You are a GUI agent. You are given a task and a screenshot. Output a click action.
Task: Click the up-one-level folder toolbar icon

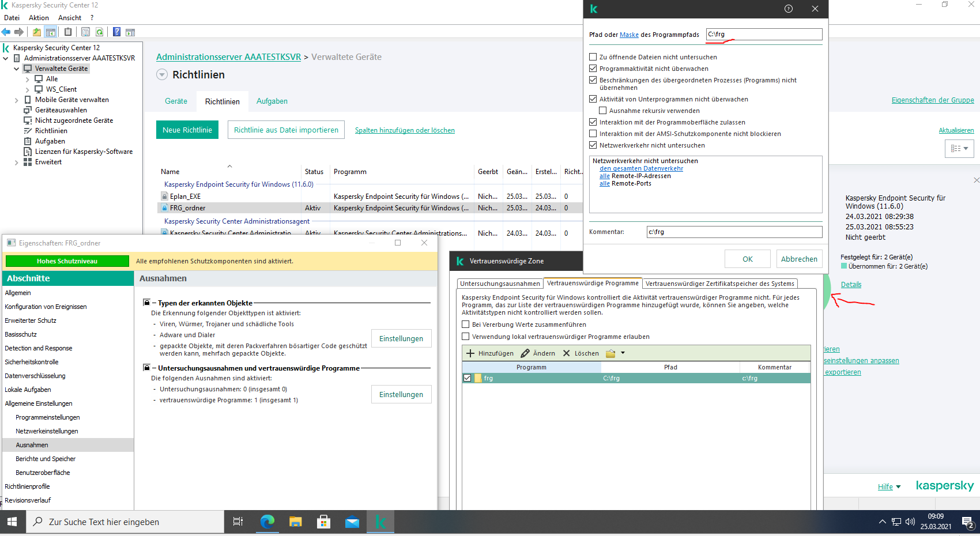coord(37,32)
